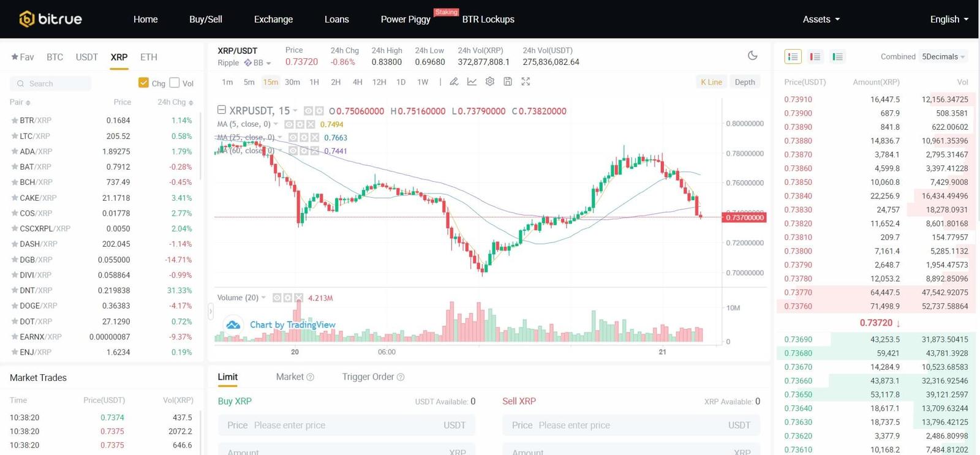This screenshot has height=455, width=980.
Task: Open the Loans page
Action: 337,19
